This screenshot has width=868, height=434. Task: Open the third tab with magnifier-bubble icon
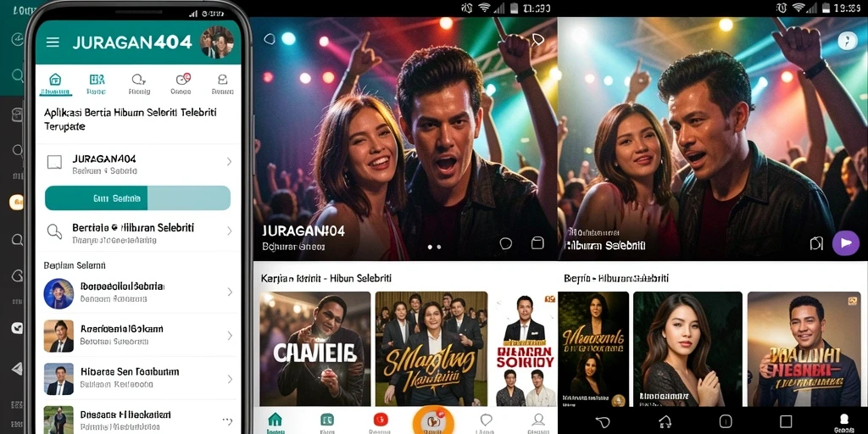(x=139, y=84)
